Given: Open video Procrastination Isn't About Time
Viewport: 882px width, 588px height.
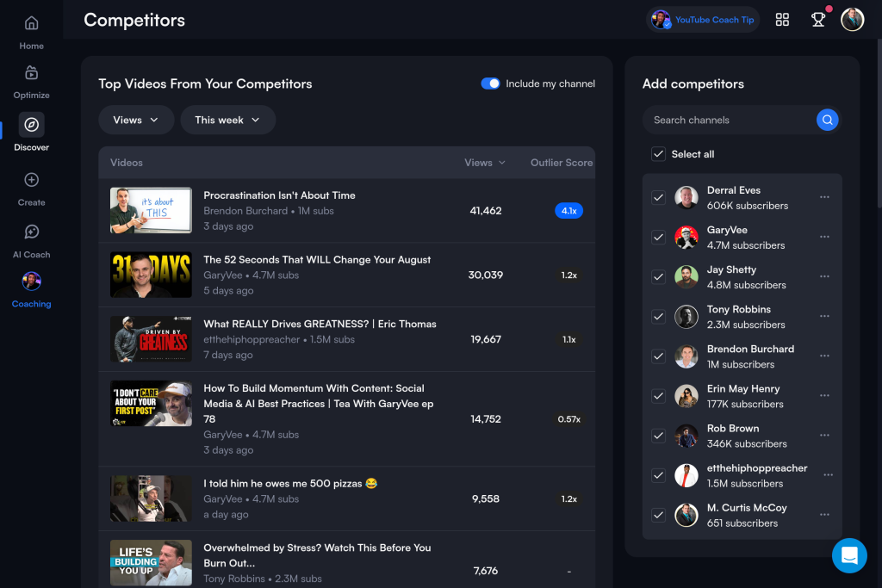Looking at the screenshot, I should coord(279,195).
